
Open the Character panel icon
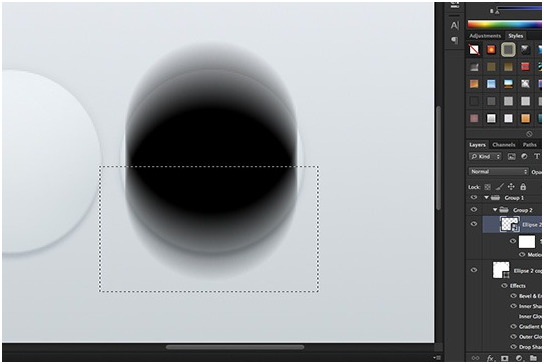coord(454,25)
